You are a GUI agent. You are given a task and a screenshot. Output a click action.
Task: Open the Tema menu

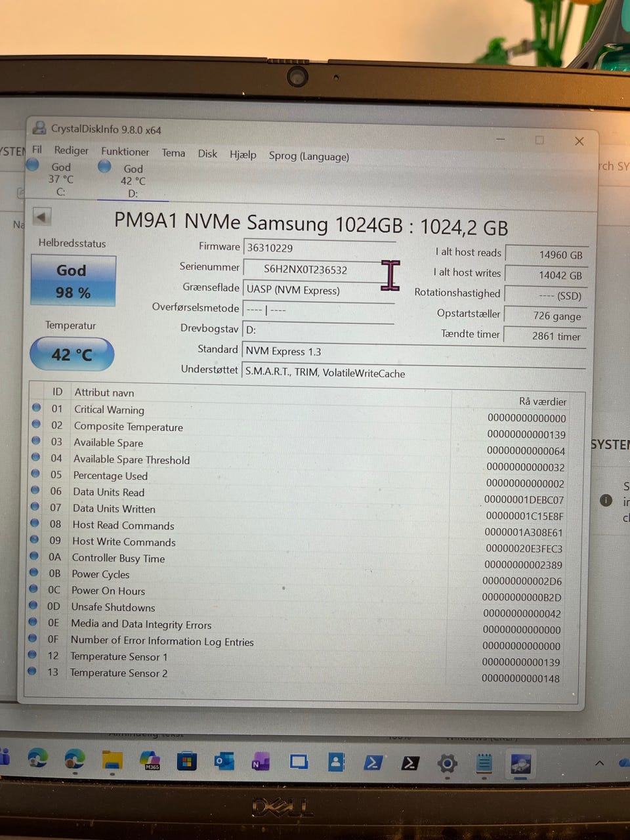(x=173, y=153)
